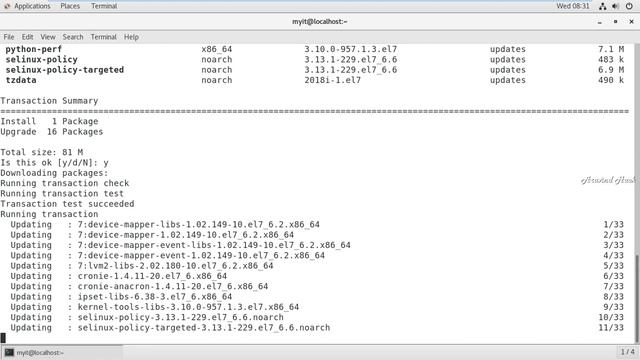Click the 'Running transaction test' line

(62, 193)
